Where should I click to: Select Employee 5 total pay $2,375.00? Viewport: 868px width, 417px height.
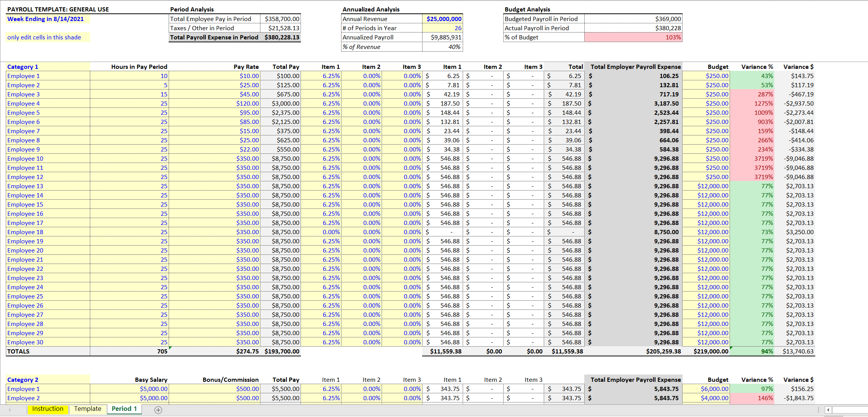tap(280, 112)
